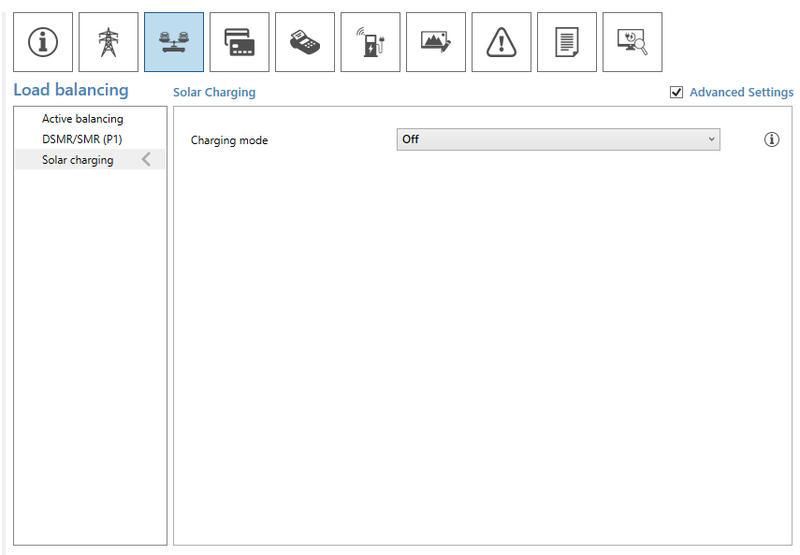Select the Load balancing scales icon
The width and height of the screenshot is (800, 555).
(174, 42)
